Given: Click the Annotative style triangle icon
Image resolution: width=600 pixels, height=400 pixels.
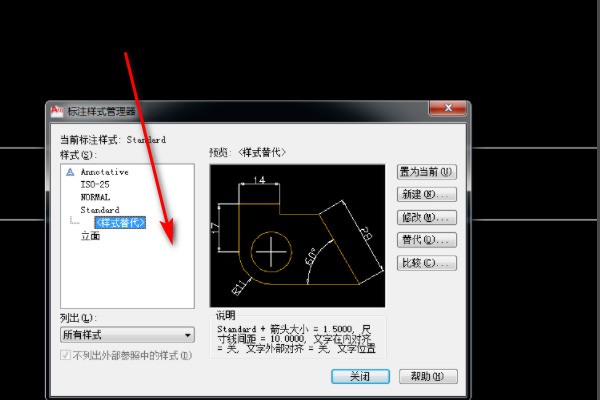Looking at the screenshot, I should [70, 172].
